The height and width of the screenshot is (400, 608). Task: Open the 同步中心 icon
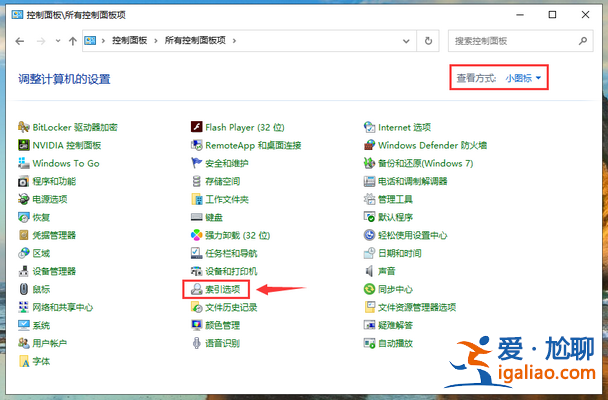[x=370, y=290]
